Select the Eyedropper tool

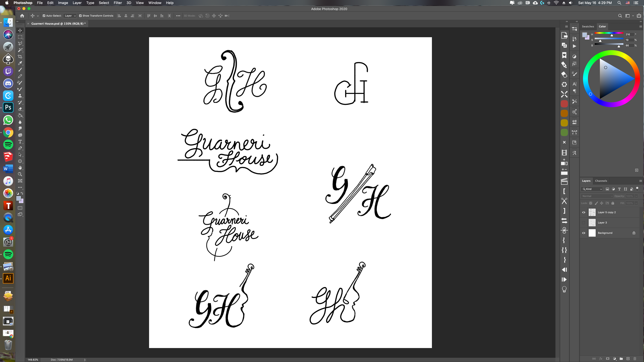(20, 63)
